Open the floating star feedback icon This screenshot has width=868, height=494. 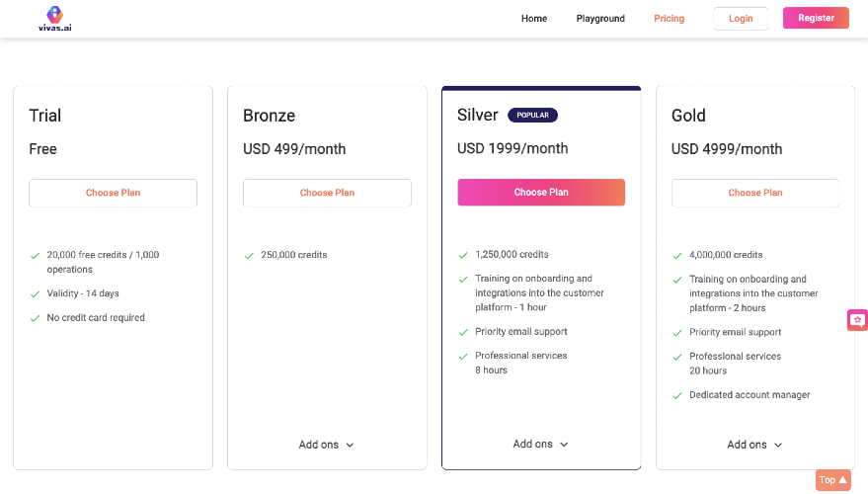coord(857,320)
